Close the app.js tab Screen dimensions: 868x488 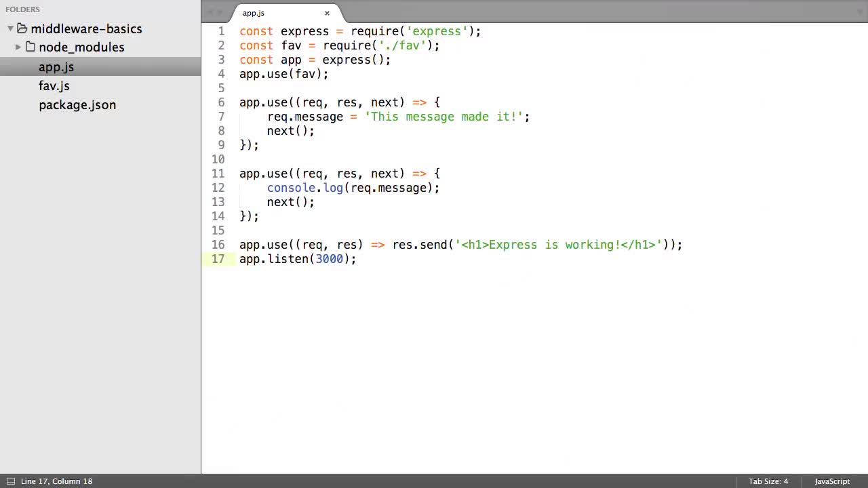coord(327,13)
